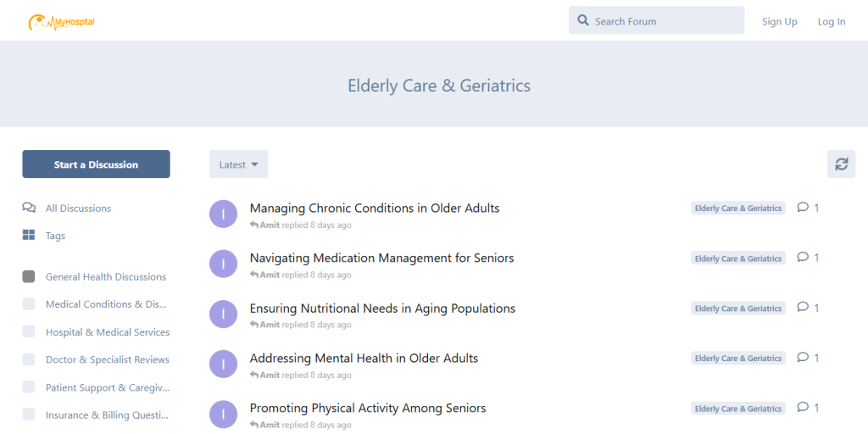Click the search magnifier icon
The width and height of the screenshot is (868, 434).
click(583, 21)
